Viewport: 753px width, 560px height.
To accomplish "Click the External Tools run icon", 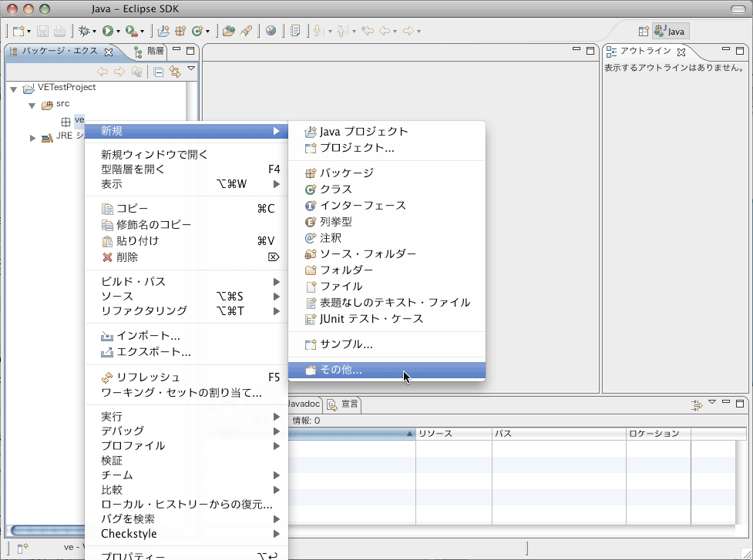I will 132,31.
